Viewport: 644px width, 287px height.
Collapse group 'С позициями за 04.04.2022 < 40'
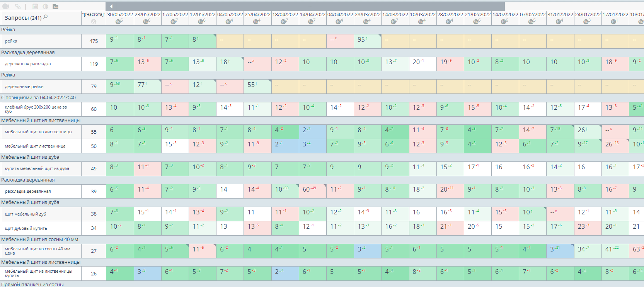(39, 98)
